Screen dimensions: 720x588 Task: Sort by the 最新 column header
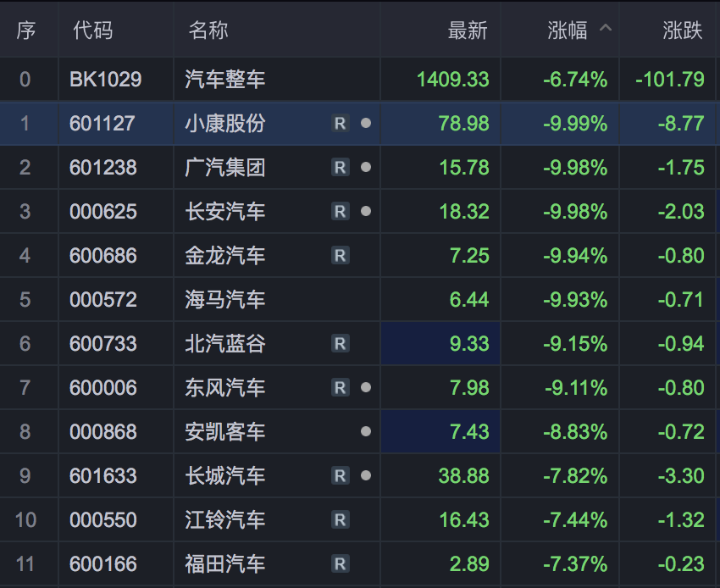tap(468, 31)
